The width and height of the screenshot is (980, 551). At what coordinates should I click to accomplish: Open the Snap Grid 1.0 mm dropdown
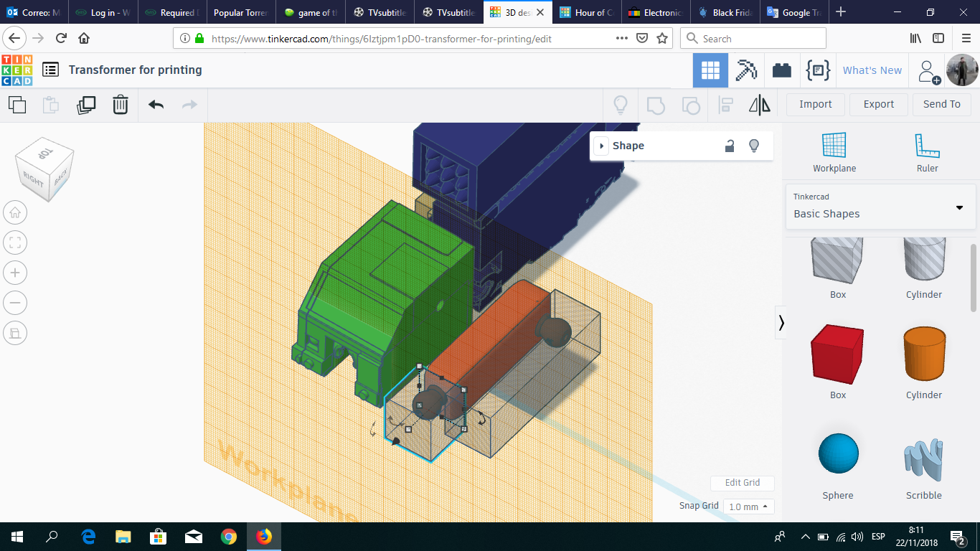tap(748, 507)
